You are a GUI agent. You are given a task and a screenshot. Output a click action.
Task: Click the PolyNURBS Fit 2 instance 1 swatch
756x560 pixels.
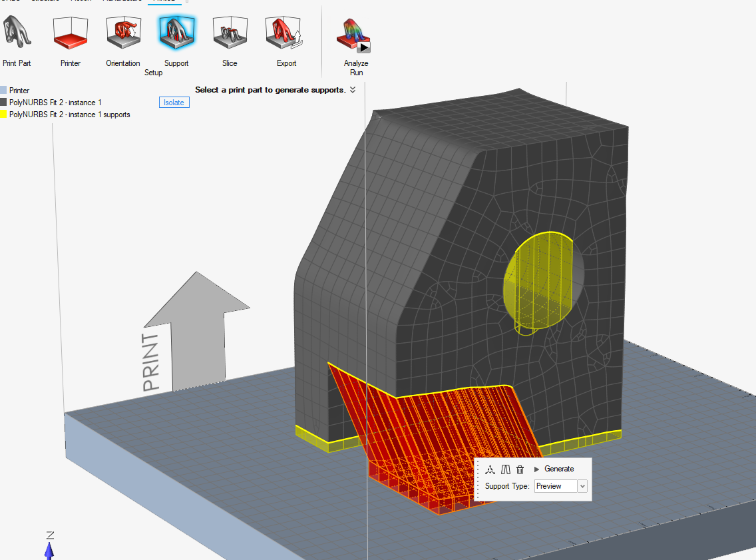click(3, 103)
